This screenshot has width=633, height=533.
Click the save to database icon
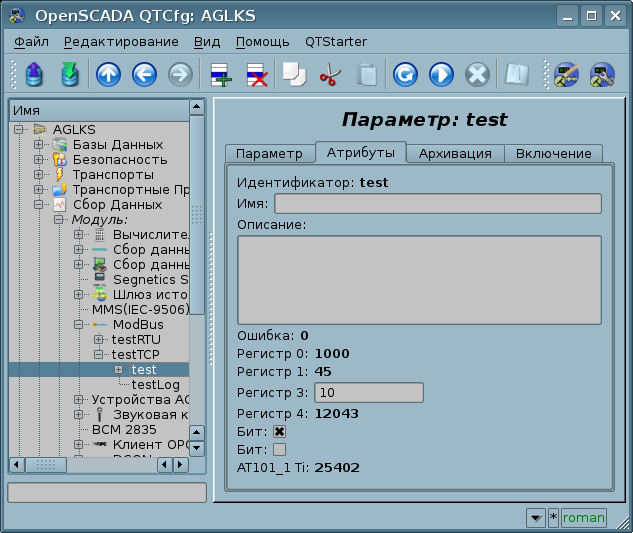coord(69,75)
